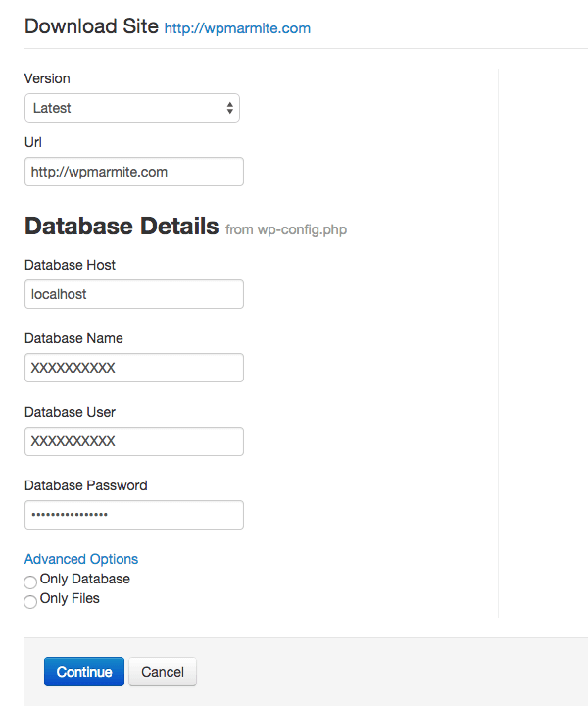Click the 'Database Password' label
Image resolution: width=588 pixels, height=709 pixels.
[86, 485]
